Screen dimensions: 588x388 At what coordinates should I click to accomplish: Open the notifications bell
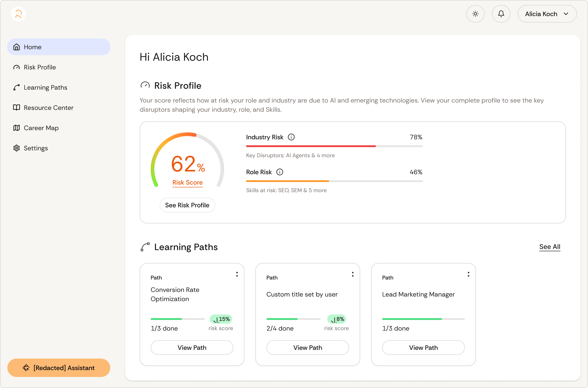501,14
